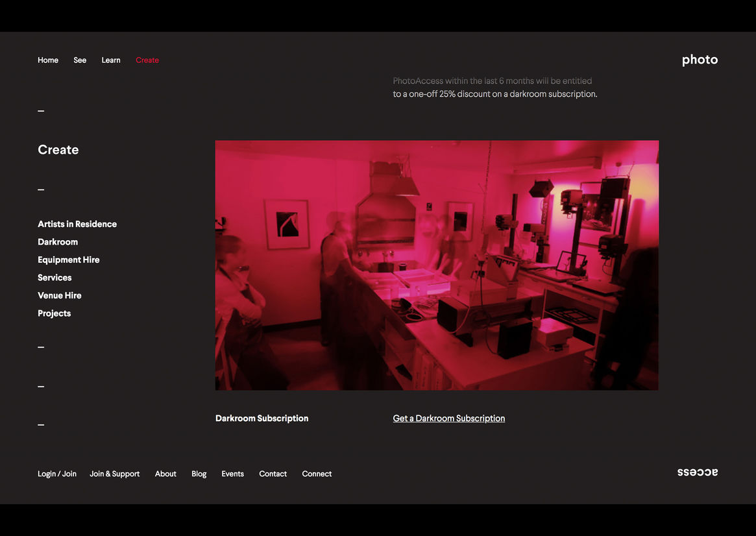Open the About page
Image resolution: width=756 pixels, height=536 pixels.
click(165, 474)
